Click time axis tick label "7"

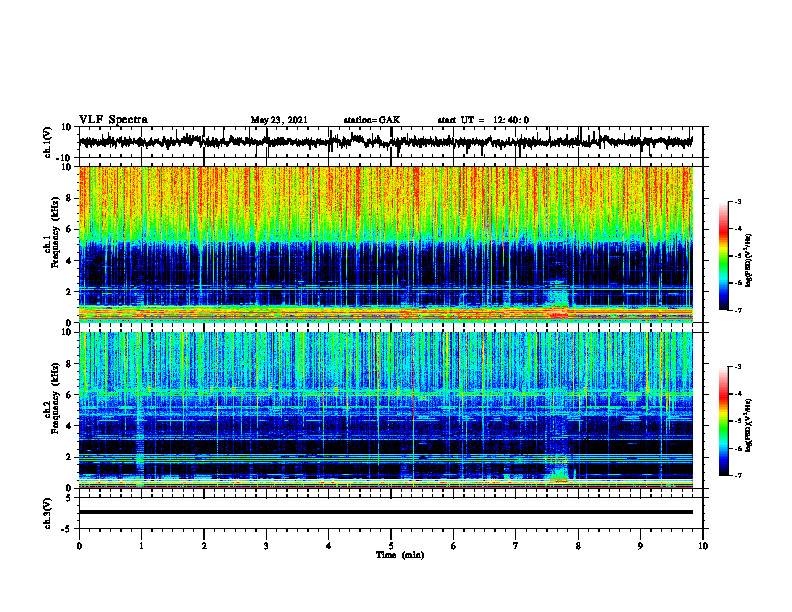516,546
